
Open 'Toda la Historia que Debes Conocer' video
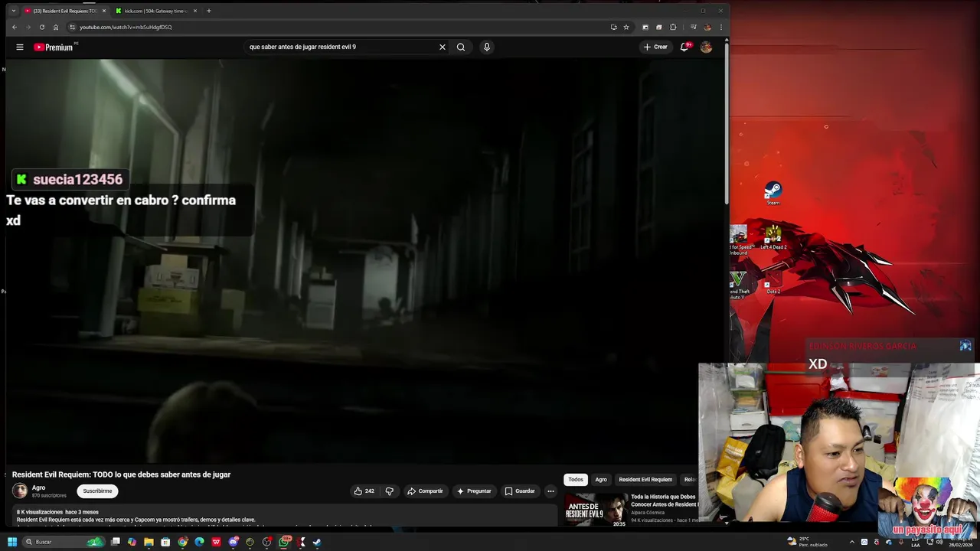click(664, 500)
